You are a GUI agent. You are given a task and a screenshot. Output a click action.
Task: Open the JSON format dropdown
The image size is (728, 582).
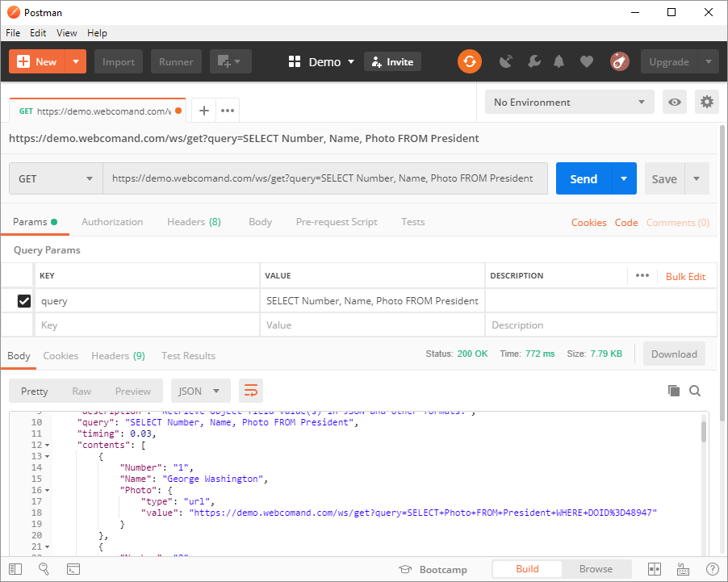pos(200,391)
